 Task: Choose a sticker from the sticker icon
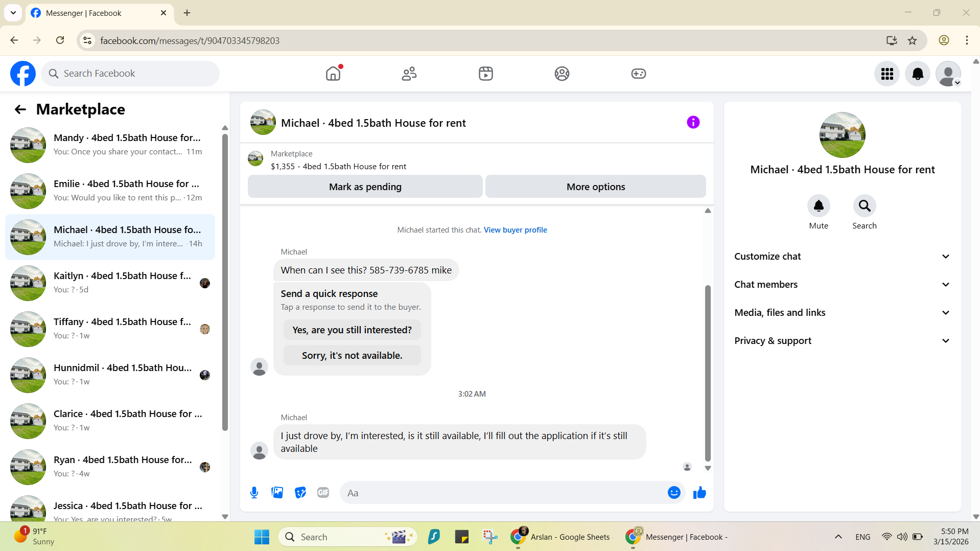click(300, 493)
